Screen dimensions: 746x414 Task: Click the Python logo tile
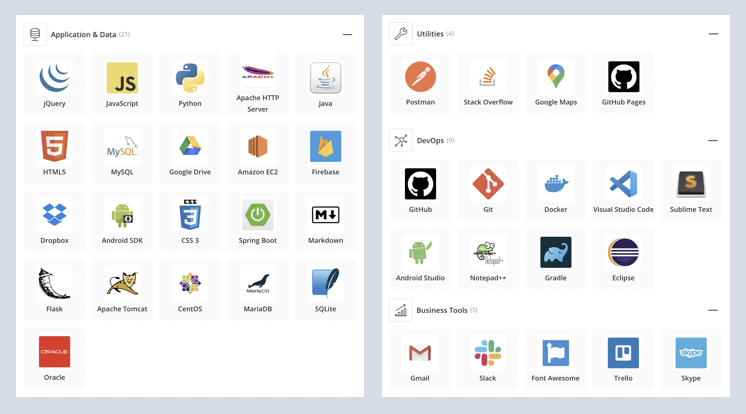click(190, 84)
